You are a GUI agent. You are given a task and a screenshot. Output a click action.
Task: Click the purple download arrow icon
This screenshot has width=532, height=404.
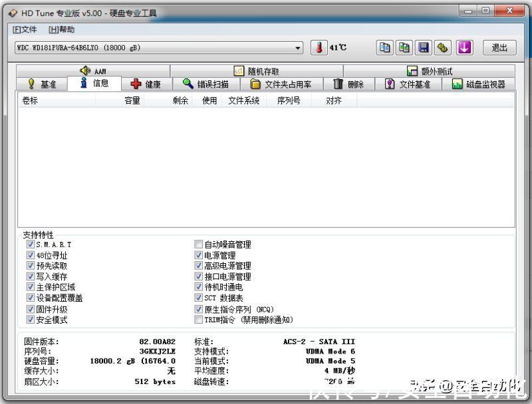click(x=464, y=47)
